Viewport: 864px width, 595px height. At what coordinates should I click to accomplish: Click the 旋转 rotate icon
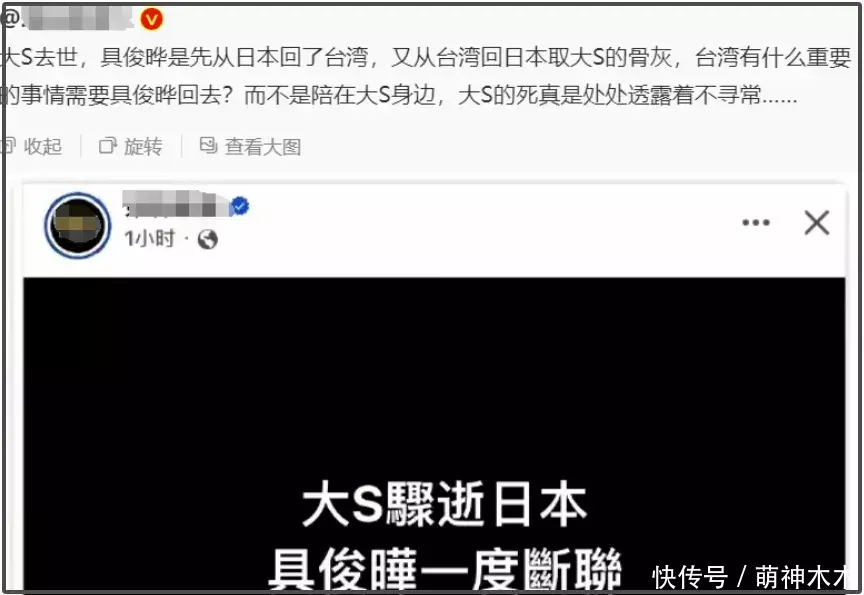[107, 146]
